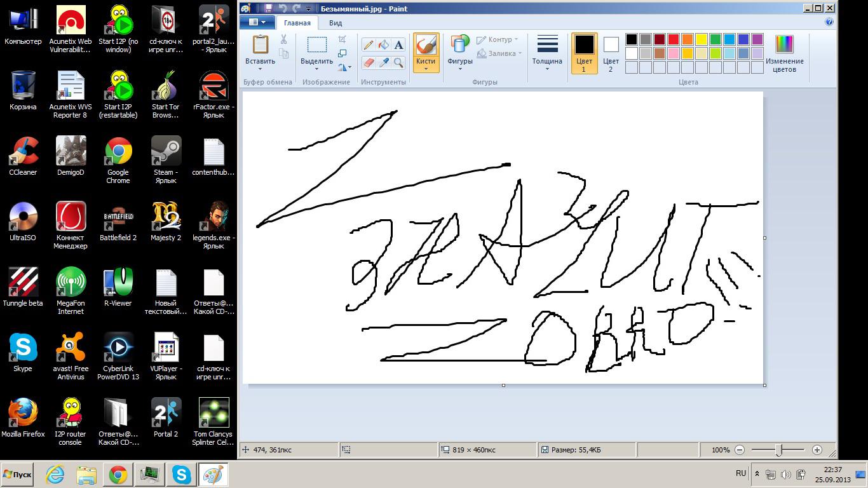Screen dimensions: 868x488
Task: Pick the Eraser tool
Action: pyautogui.click(x=368, y=63)
